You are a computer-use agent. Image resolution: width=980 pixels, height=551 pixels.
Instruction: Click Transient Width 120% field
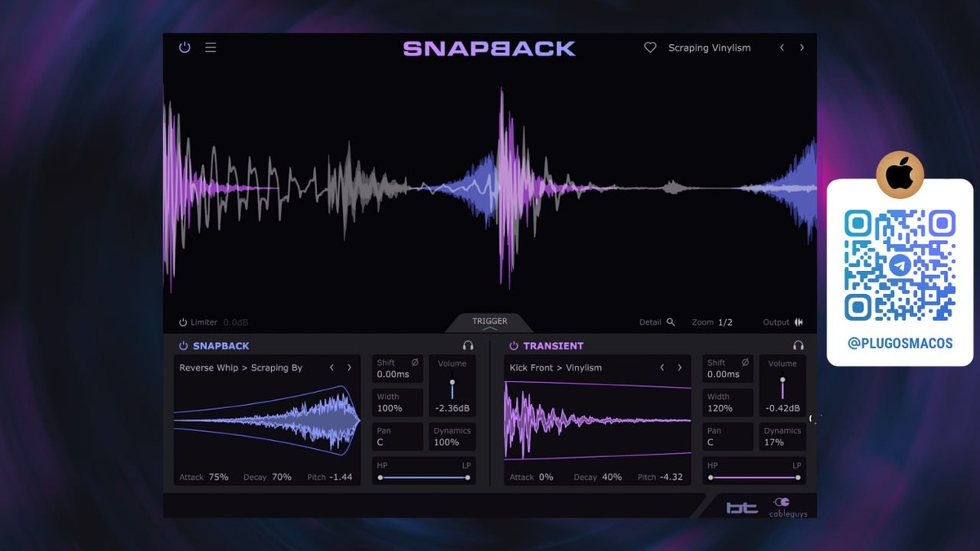click(x=728, y=402)
